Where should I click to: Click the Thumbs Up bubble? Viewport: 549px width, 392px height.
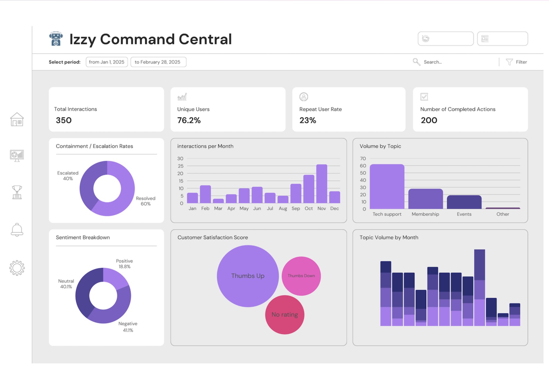tap(248, 276)
